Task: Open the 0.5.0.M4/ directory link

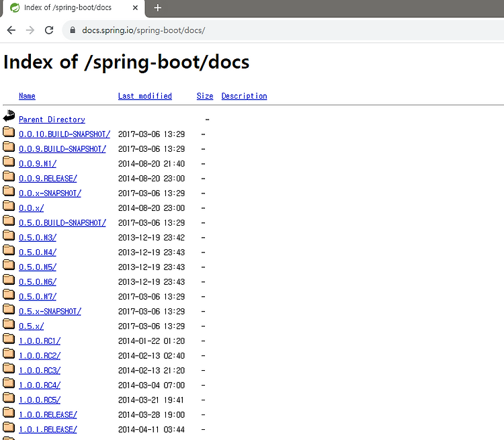Action: pos(38,253)
